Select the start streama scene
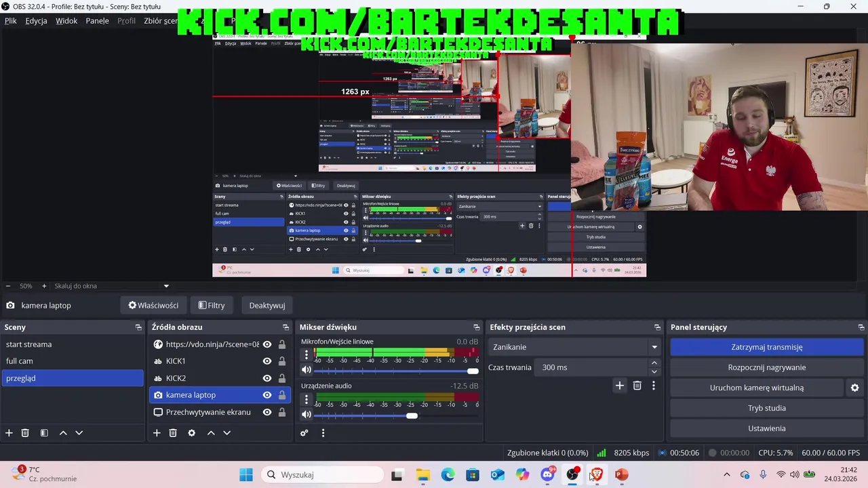This screenshot has width=868, height=488. (73, 344)
